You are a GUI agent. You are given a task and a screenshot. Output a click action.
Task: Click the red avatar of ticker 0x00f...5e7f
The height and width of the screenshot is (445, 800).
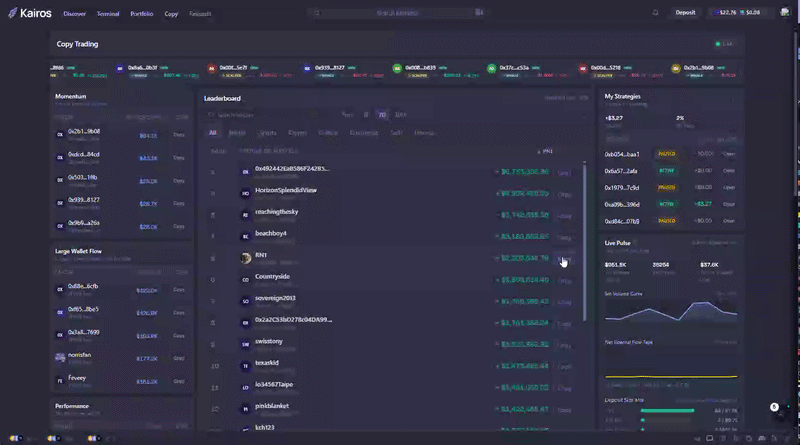(212, 68)
